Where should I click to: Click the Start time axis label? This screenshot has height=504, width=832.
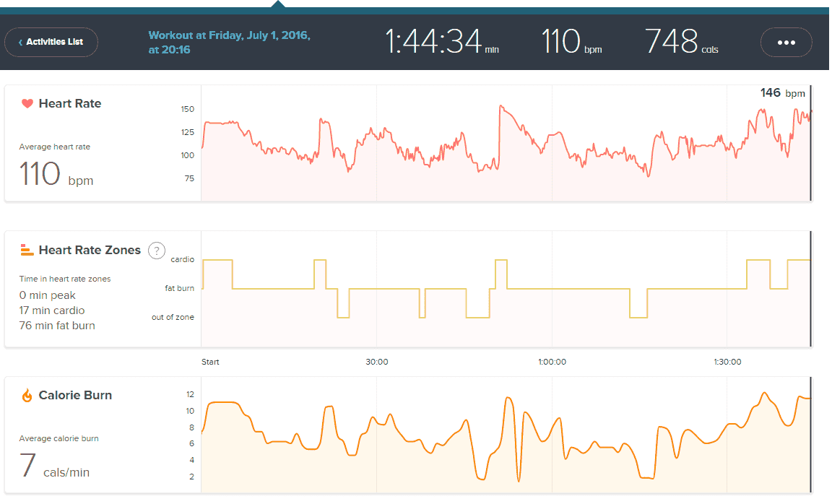210,362
